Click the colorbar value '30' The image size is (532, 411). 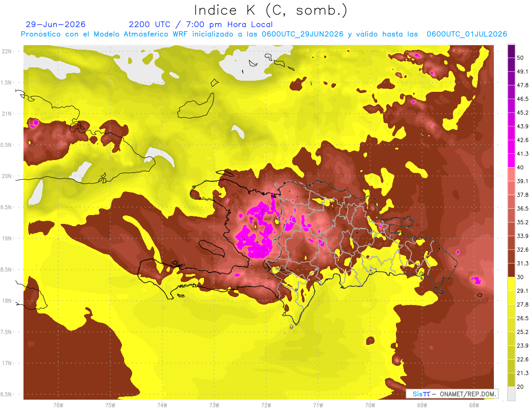point(520,277)
